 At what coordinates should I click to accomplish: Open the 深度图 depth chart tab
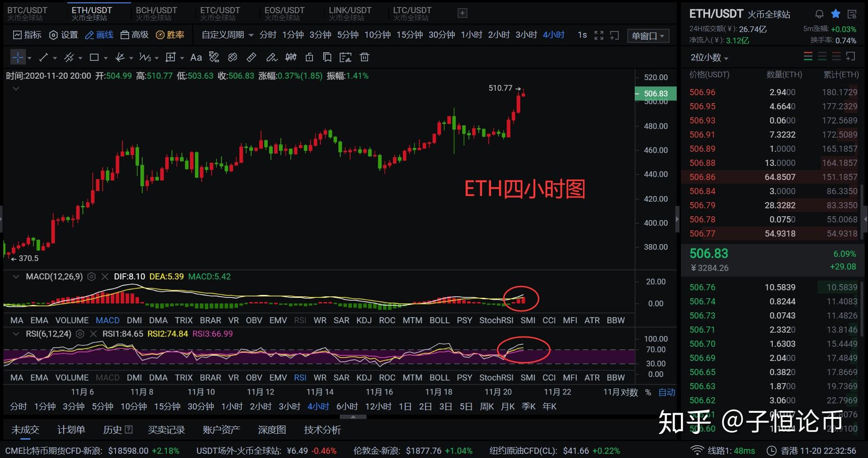pos(272,430)
